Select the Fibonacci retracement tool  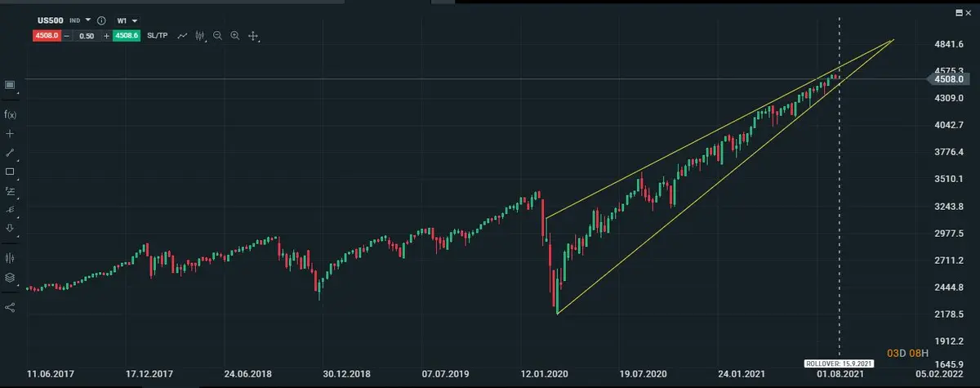click(x=10, y=191)
